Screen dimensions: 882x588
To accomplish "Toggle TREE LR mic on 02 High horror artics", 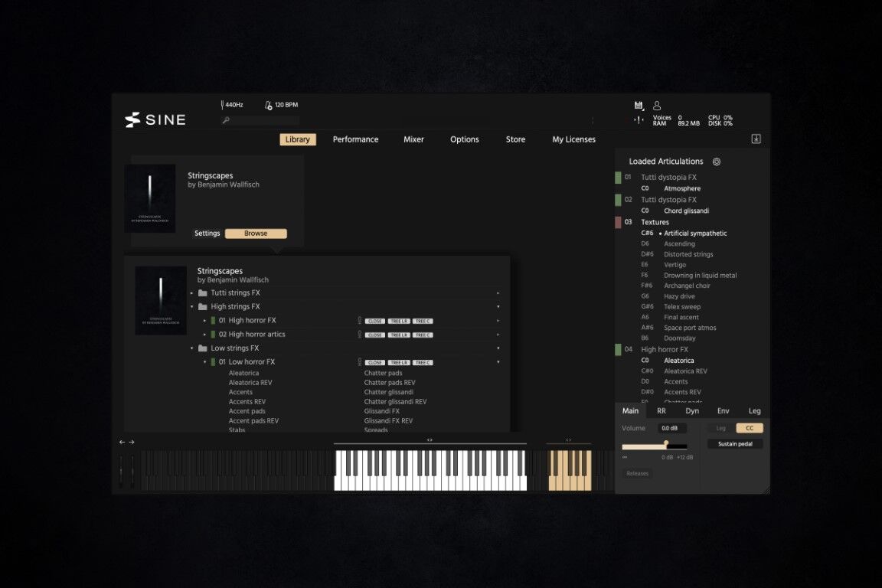I will (399, 335).
